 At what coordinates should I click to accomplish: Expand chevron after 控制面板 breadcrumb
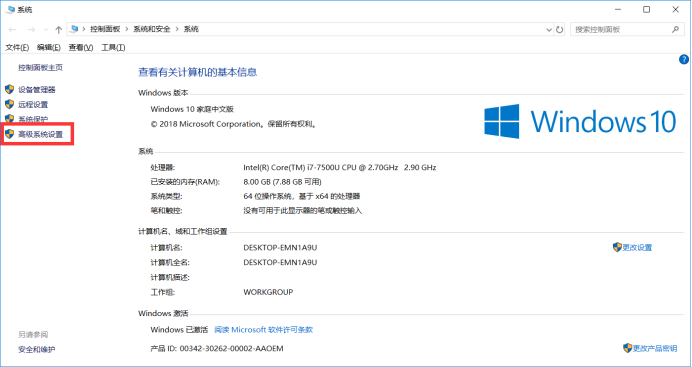[127, 29]
